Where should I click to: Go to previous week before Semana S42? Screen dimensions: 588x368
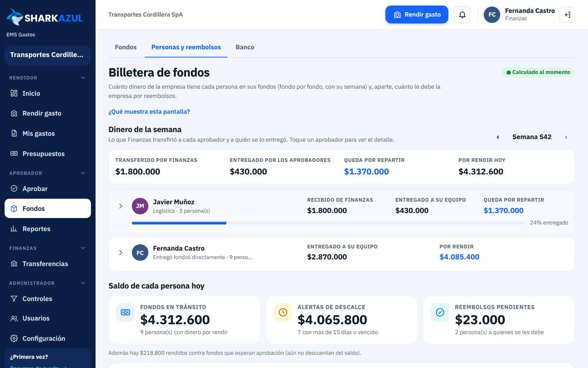tap(498, 137)
